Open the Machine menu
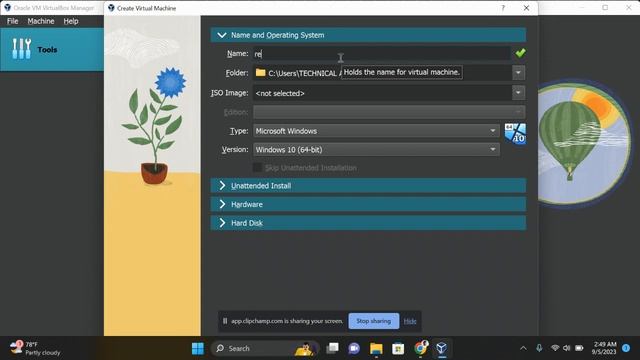 click(x=41, y=21)
